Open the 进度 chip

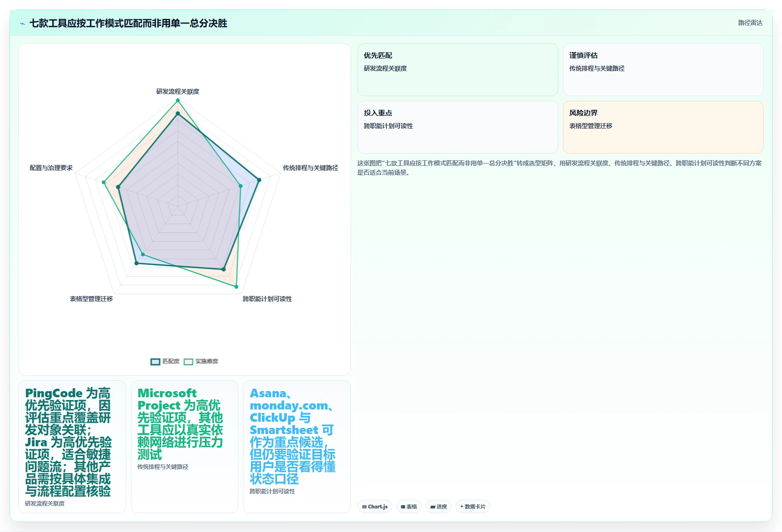tap(439, 507)
